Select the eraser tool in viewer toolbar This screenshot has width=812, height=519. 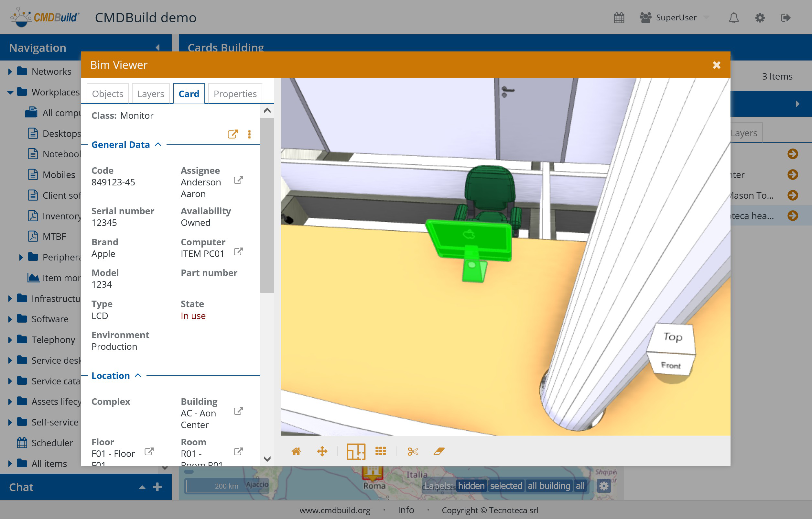439,451
